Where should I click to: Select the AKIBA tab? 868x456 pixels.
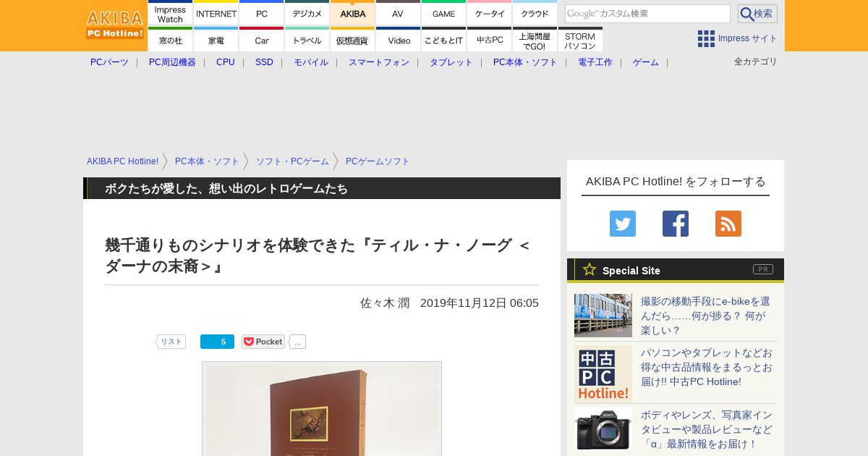pos(353,13)
